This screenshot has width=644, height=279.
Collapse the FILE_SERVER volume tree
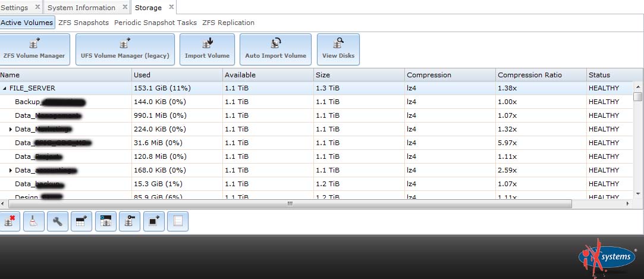tap(5, 89)
